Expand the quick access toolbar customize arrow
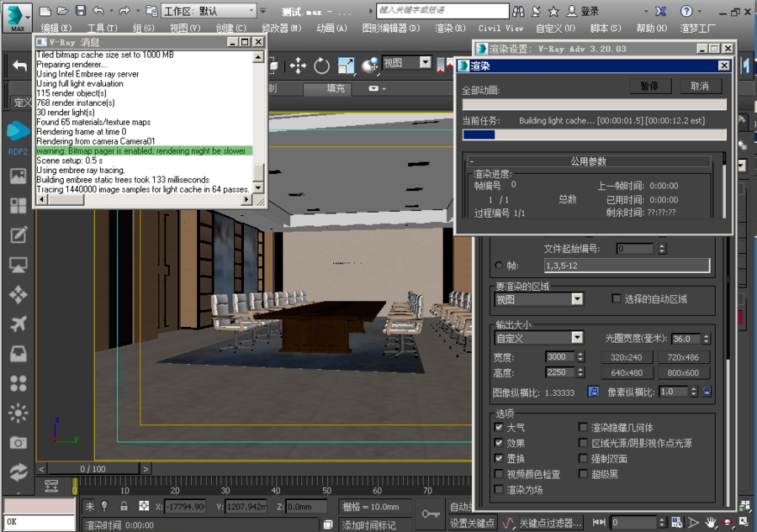The height and width of the screenshot is (532, 757). [262, 11]
